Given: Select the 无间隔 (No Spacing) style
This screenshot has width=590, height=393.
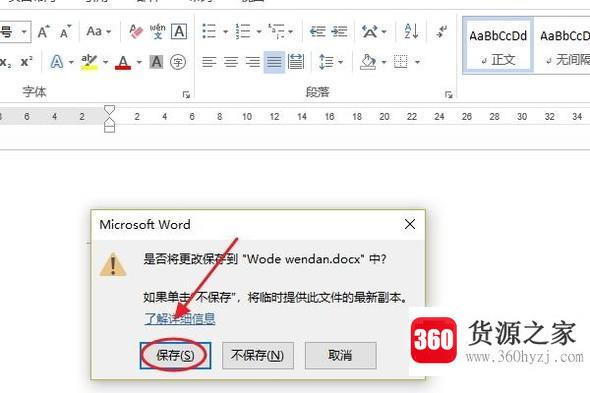Looking at the screenshot, I should (x=563, y=46).
